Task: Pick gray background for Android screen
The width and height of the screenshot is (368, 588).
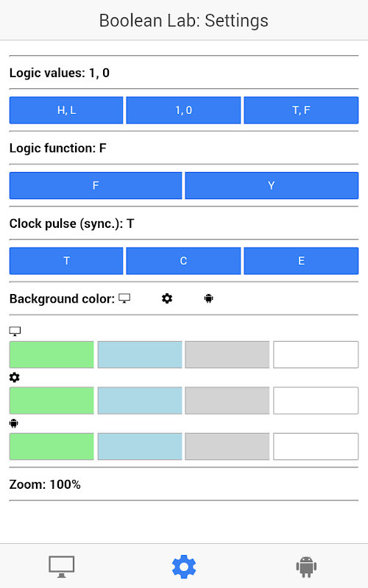Action: coord(227,447)
